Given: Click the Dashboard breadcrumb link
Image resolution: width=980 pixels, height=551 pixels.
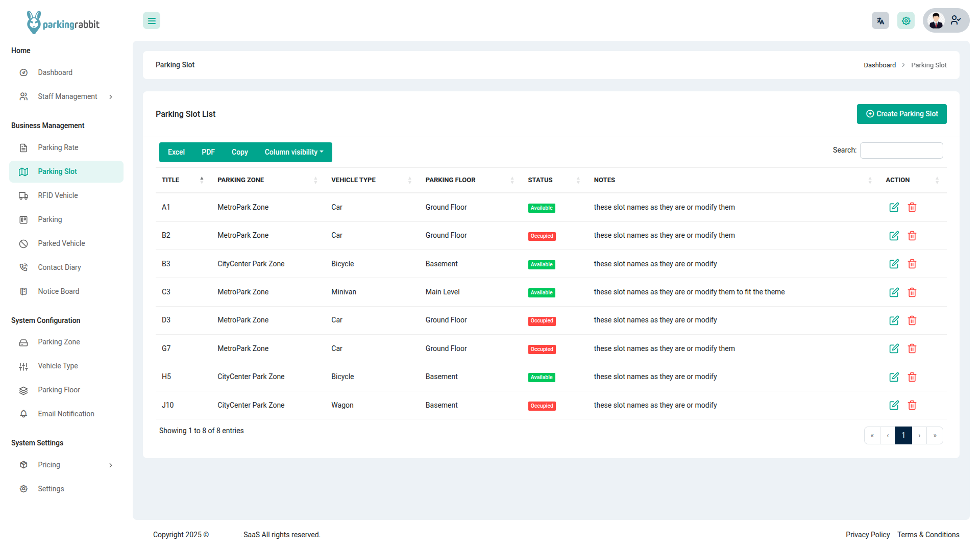Looking at the screenshot, I should coord(879,65).
